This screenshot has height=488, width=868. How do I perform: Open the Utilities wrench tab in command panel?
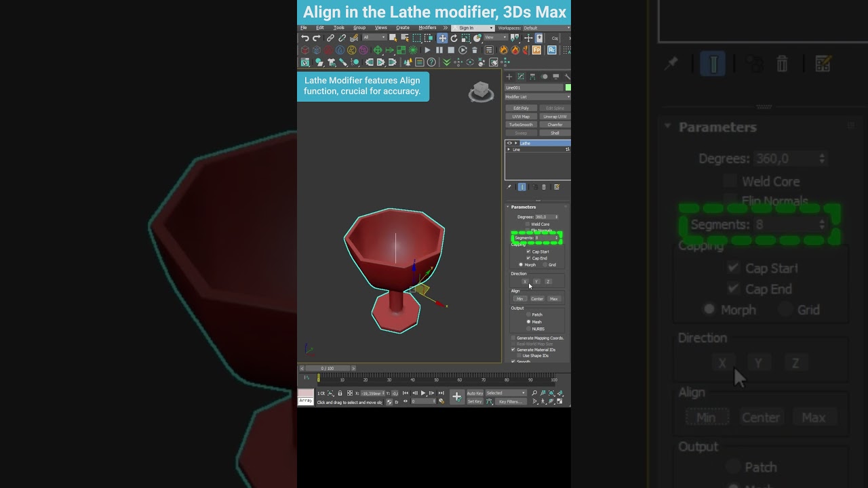(567, 77)
